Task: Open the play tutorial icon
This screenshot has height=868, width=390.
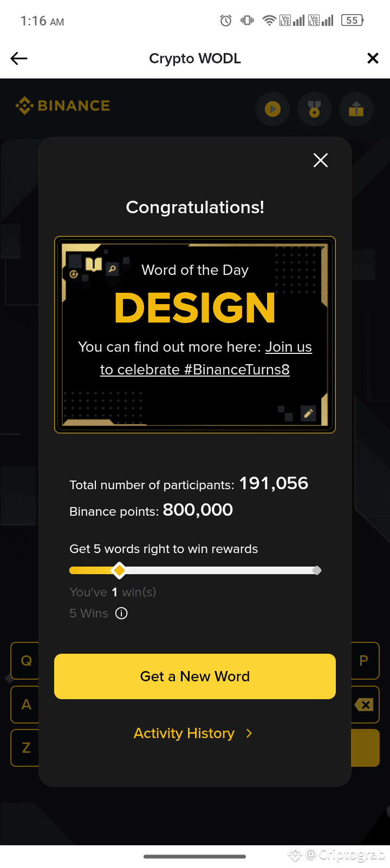Action: point(272,109)
